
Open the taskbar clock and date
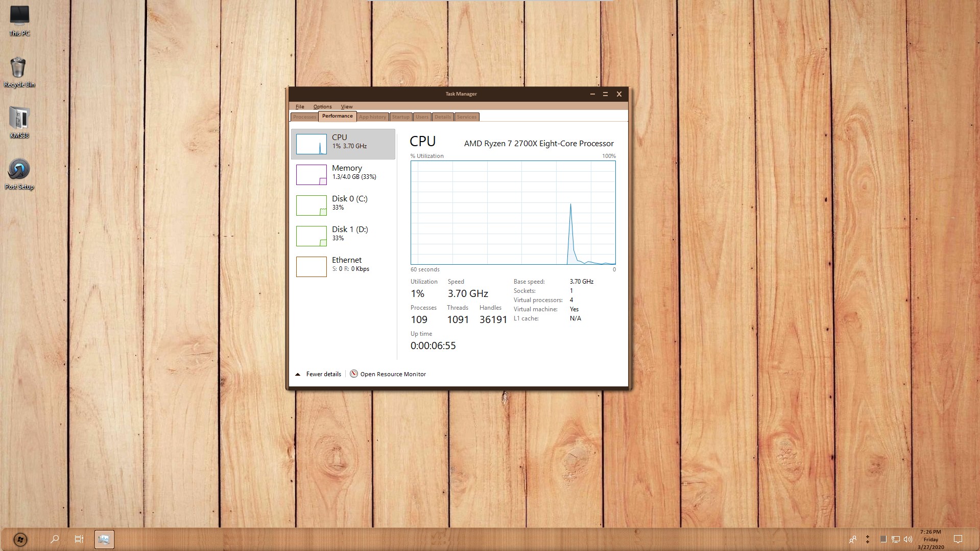coord(930,539)
